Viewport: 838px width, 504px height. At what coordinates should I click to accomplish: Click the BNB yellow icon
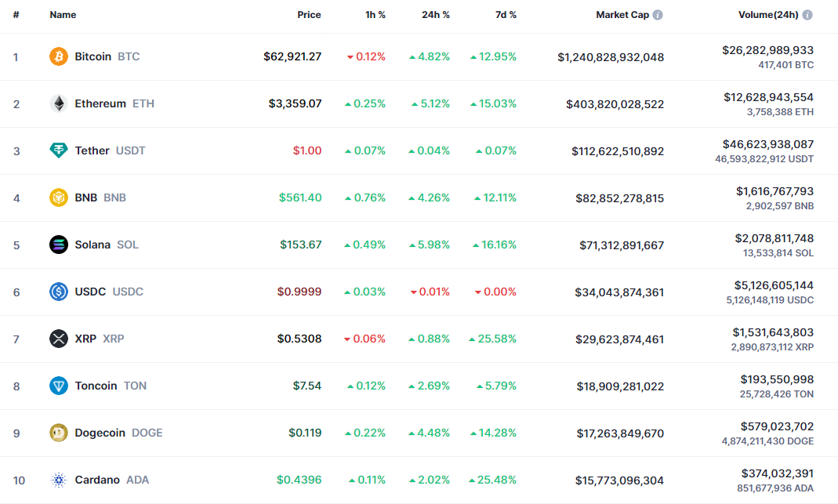click(x=59, y=198)
